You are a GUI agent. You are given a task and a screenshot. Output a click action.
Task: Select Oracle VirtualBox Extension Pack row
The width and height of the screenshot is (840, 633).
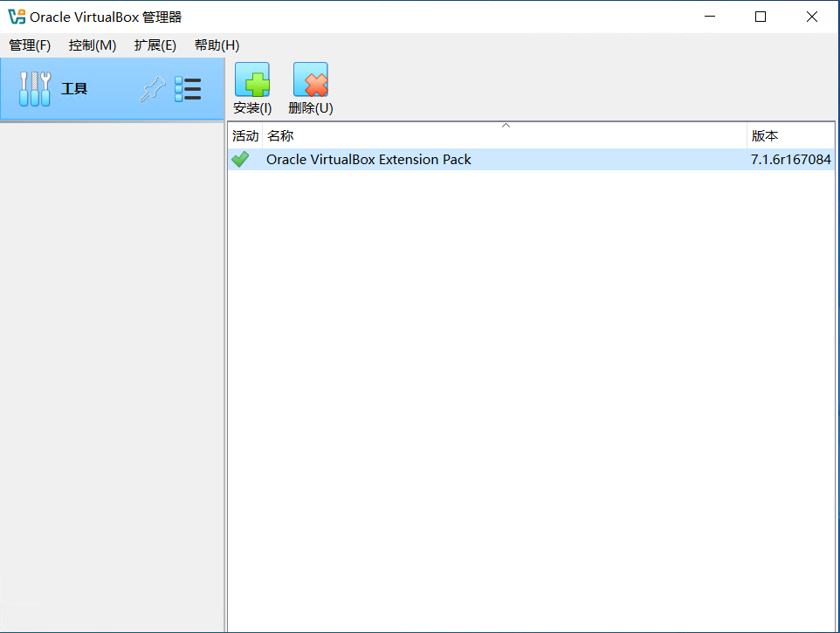pos(531,160)
